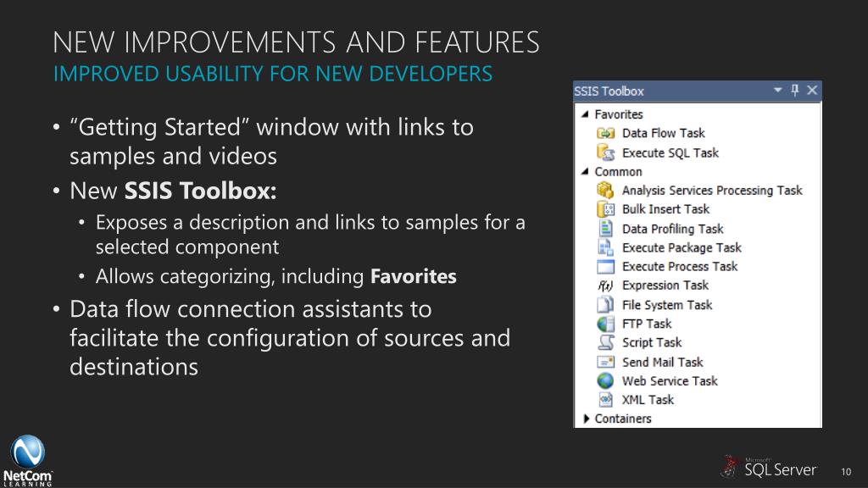Screen dimensions: 868x488
Task: Click the 'NEW IMPROVEMENTS AND FEATURES' heading
Action: click(296, 42)
